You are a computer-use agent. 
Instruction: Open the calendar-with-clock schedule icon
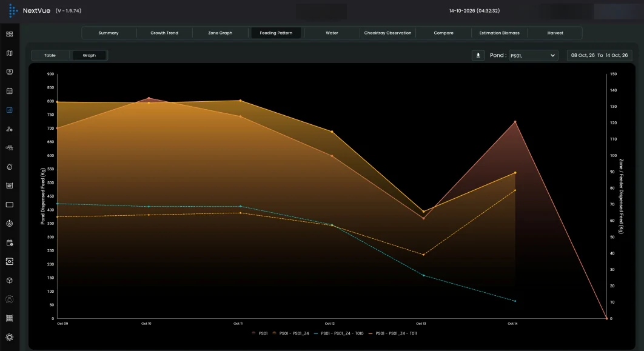(x=10, y=242)
